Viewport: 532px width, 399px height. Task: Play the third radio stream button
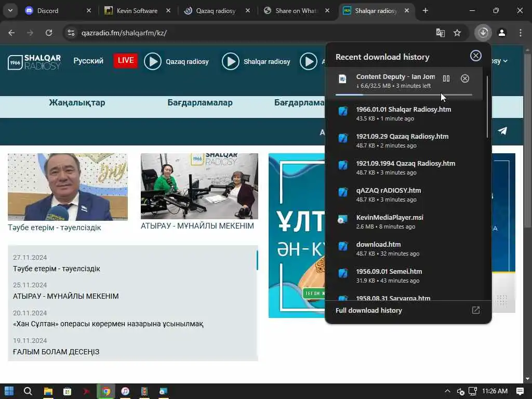click(x=309, y=61)
